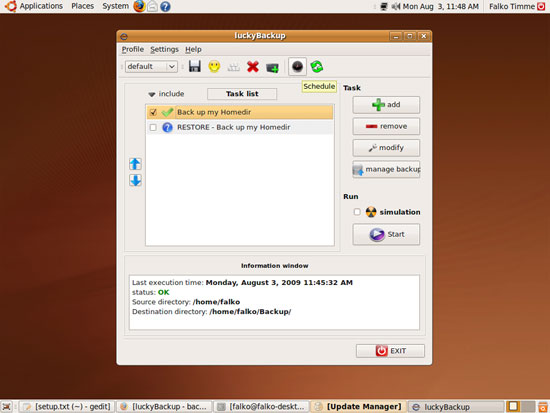550x413 pixels.
Task: Open the mail icon in top panel
Action: (x=152, y=6)
